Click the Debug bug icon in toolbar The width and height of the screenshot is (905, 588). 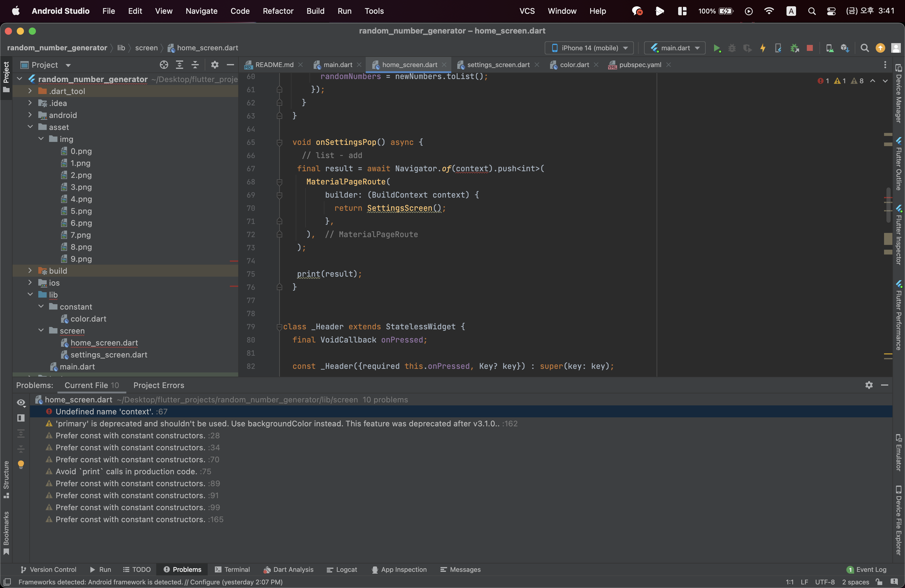(x=732, y=48)
